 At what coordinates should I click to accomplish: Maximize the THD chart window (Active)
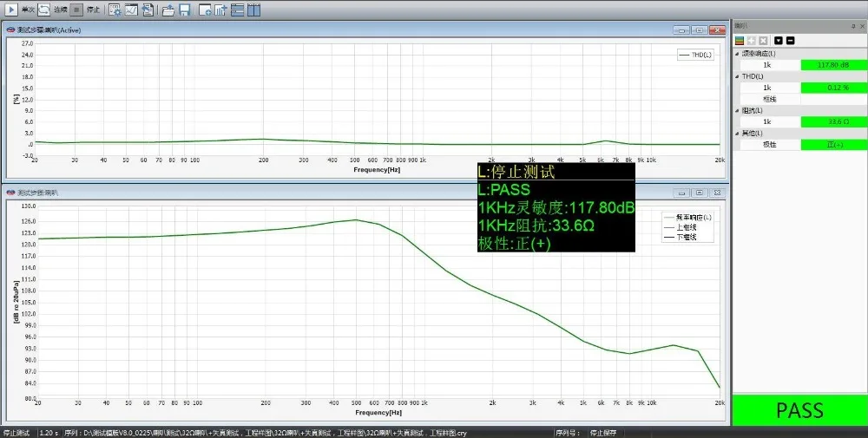(x=699, y=30)
